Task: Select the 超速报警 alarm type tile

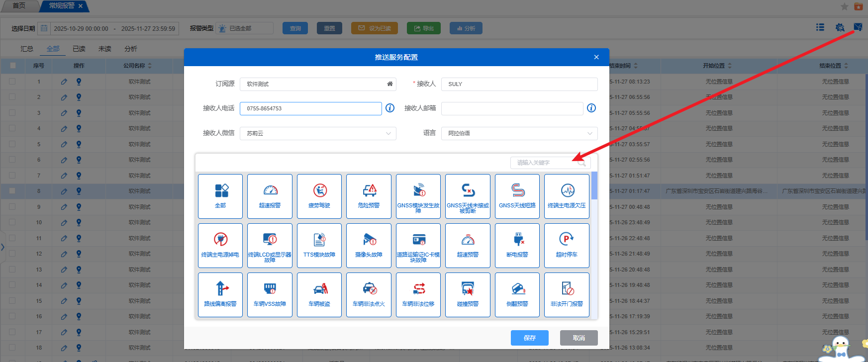Action: [270, 196]
